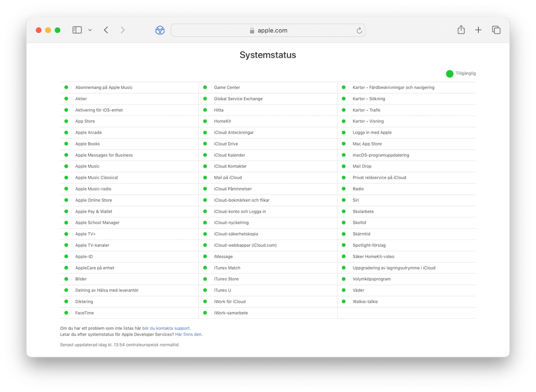Viewport: 536px width, 392px height.
Task: Click the status dot beside Game Center
Action: 205,87
